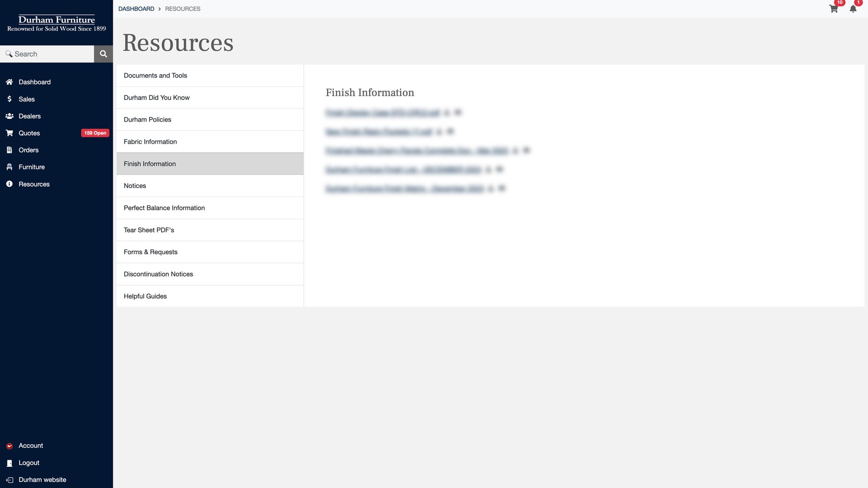Click the first blurred finish document link
Image resolution: width=868 pixels, height=488 pixels.
[382, 113]
